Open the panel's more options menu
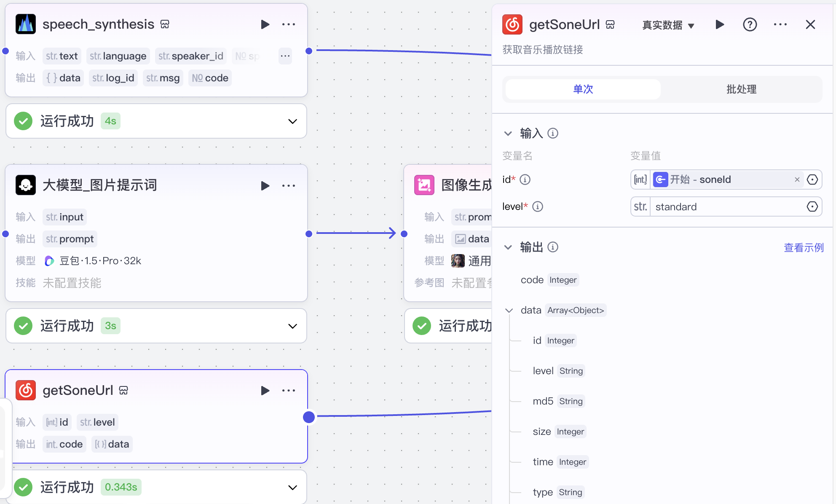The height and width of the screenshot is (504, 836). coord(780,24)
